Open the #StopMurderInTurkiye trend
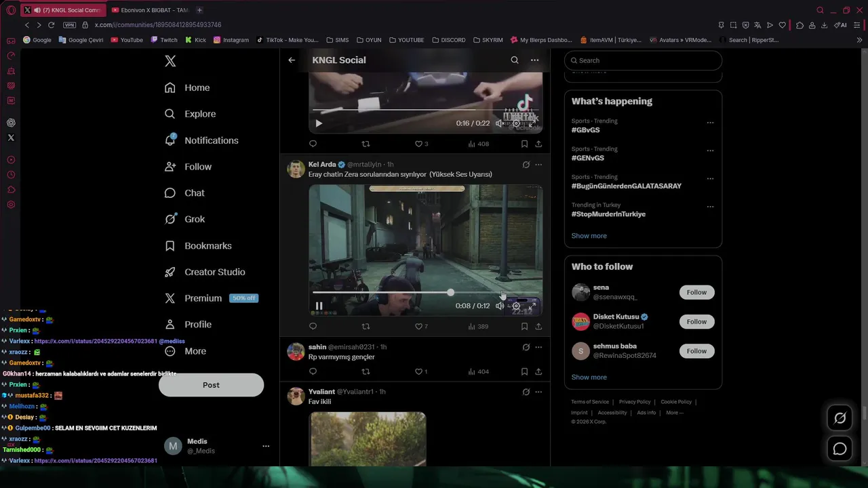 click(x=608, y=214)
